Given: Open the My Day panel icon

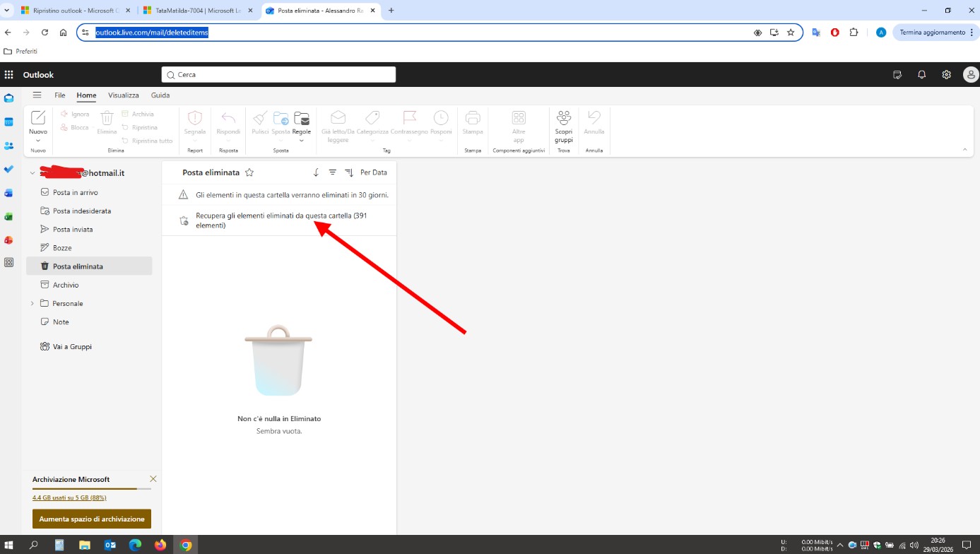Looking at the screenshot, I should coord(897,75).
